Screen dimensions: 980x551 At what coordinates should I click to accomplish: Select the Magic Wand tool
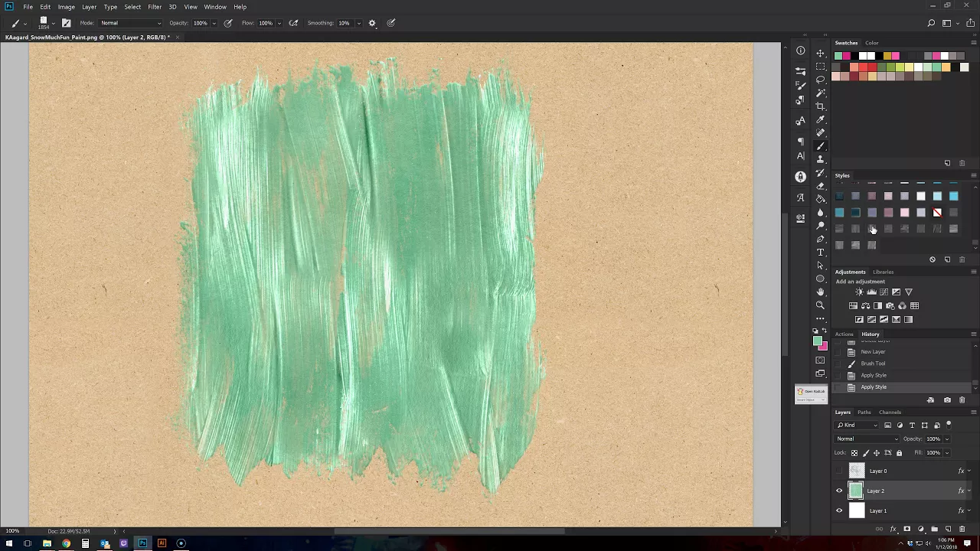[820, 93]
